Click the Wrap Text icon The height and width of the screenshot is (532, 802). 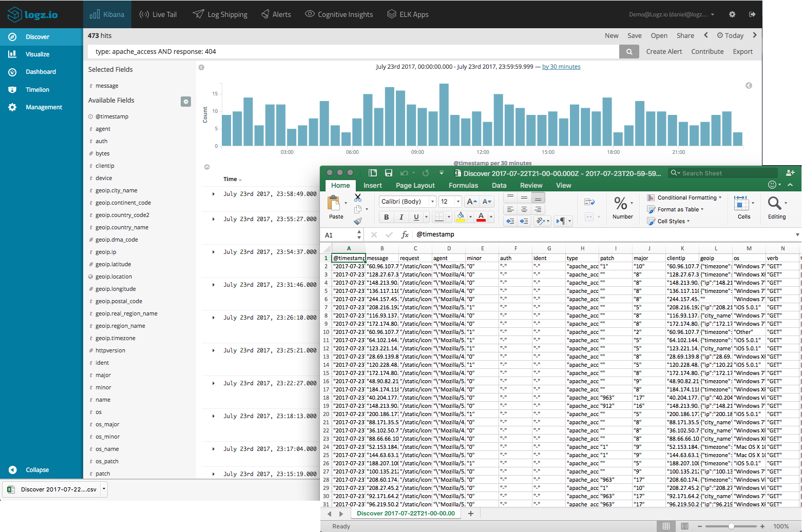(589, 202)
